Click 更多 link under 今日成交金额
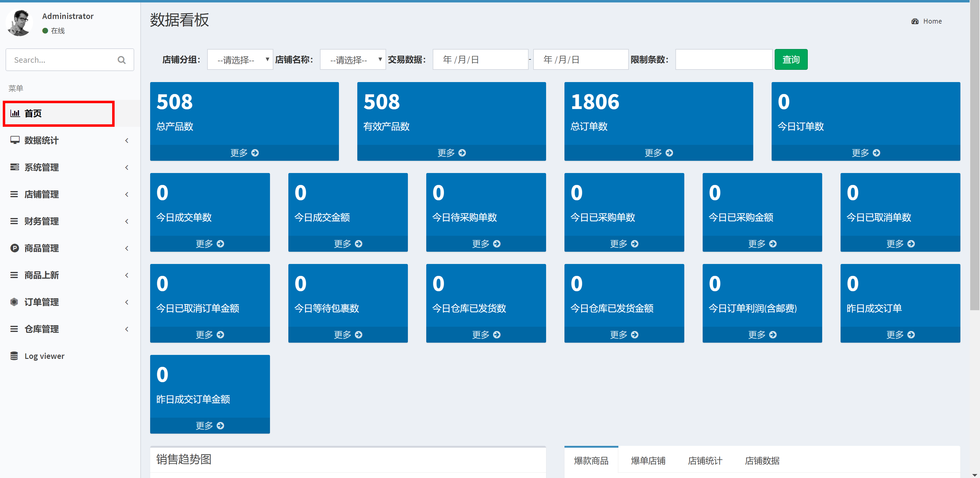980x478 pixels. pyautogui.click(x=348, y=244)
